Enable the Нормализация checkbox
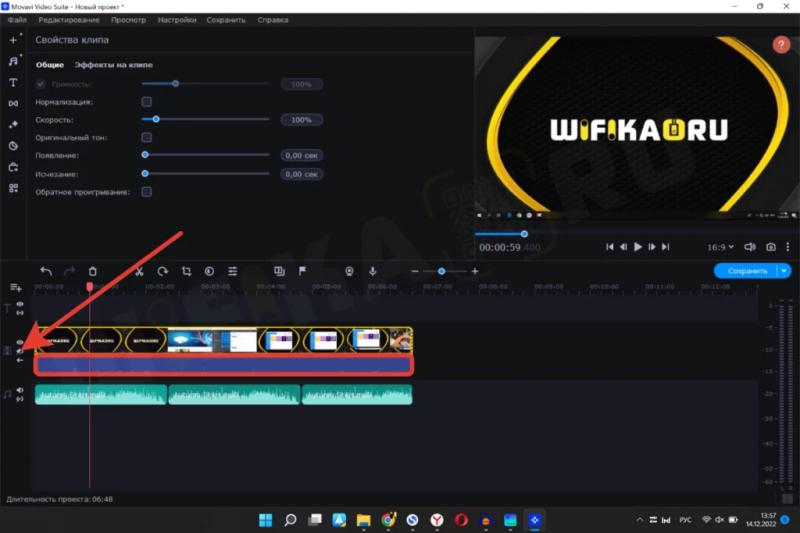The height and width of the screenshot is (533, 800). pyautogui.click(x=146, y=102)
